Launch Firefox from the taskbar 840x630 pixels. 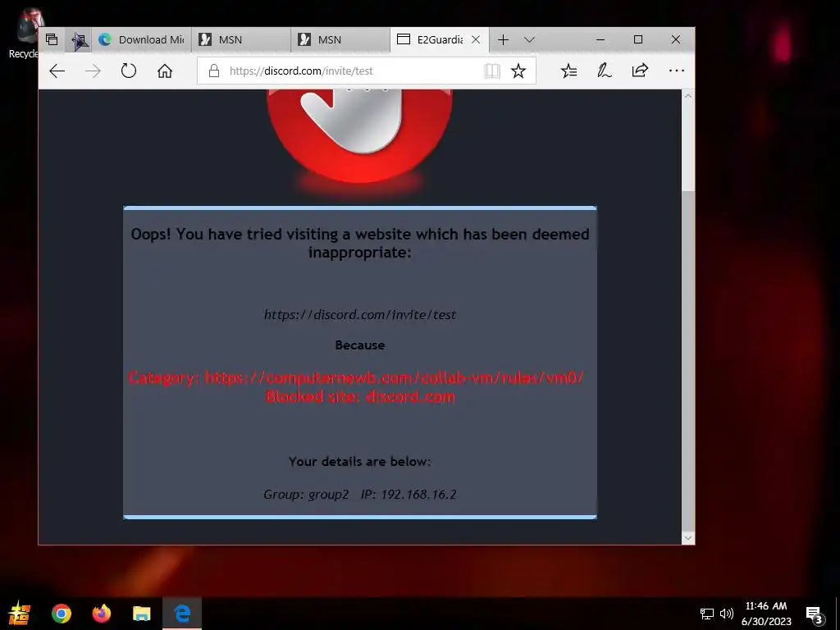(101, 614)
